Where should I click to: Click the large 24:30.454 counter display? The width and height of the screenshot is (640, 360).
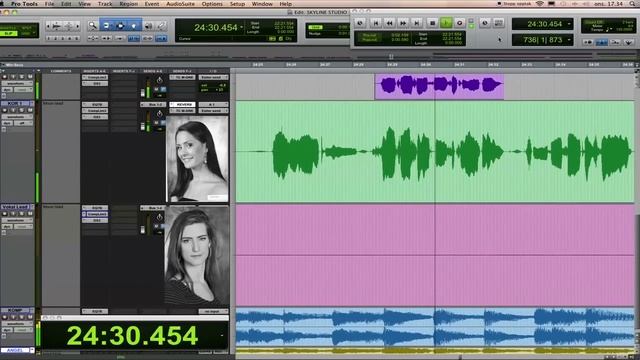[132, 336]
